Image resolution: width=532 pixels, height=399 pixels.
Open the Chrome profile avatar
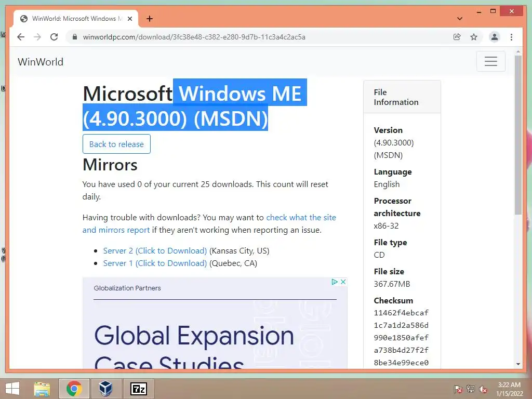(495, 37)
